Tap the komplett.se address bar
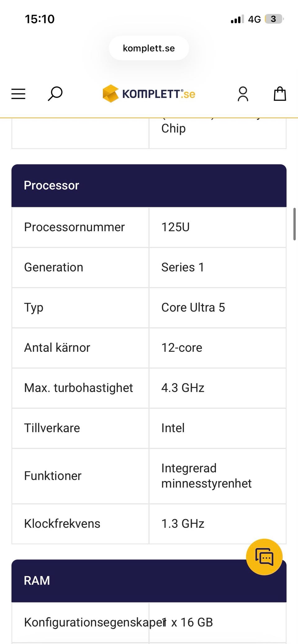The width and height of the screenshot is (298, 644). (149, 48)
